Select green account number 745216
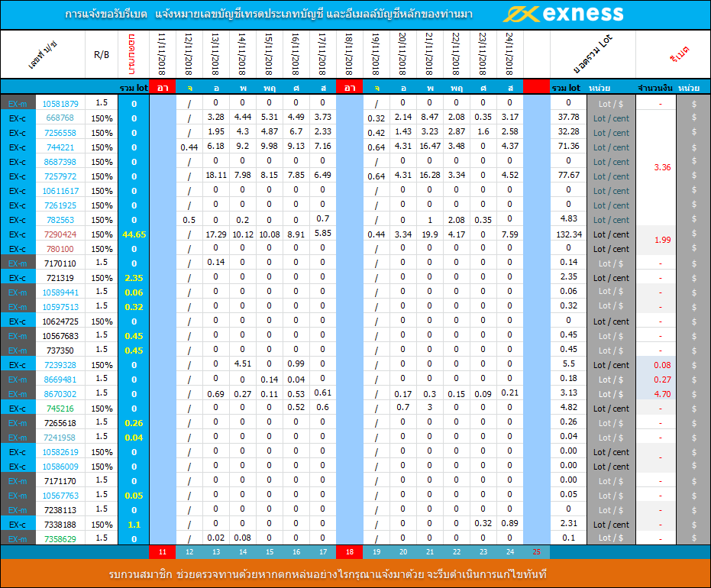The image size is (711, 588). point(60,409)
